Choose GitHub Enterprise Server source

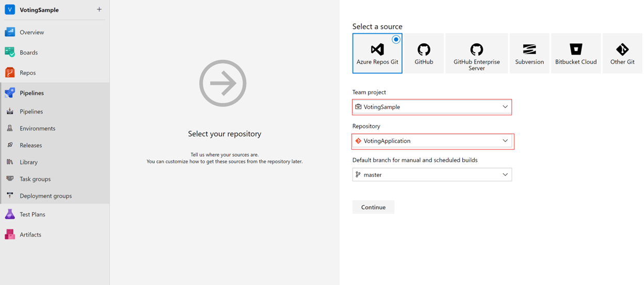click(476, 54)
